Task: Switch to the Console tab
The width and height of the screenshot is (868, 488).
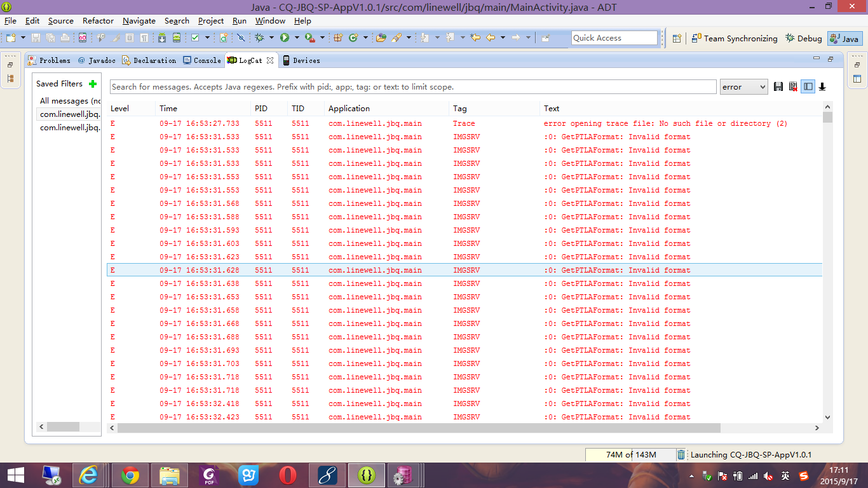Action: coord(202,60)
